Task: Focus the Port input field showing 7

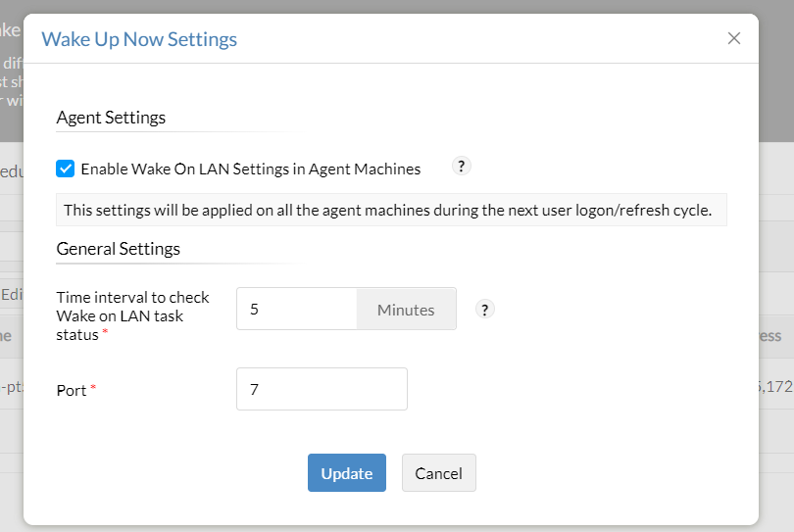Action: pyautogui.click(x=322, y=389)
